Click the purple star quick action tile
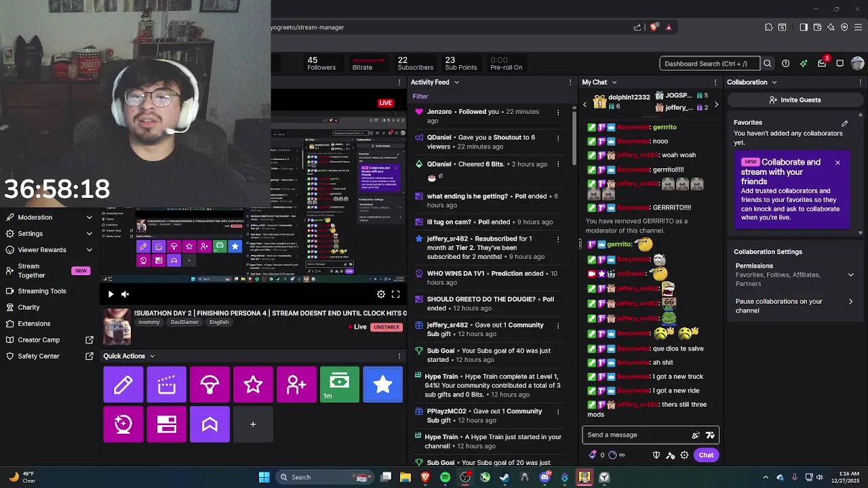The width and height of the screenshot is (868, 488). tap(253, 384)
